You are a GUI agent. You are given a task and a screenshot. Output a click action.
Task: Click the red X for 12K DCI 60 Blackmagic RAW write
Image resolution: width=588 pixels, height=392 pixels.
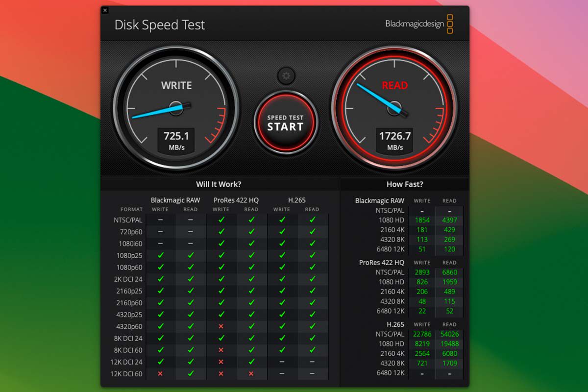160,373
